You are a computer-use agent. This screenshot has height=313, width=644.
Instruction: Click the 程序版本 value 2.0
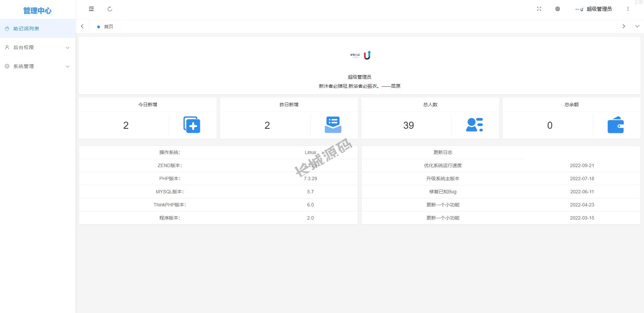click(x=310, y=218)
